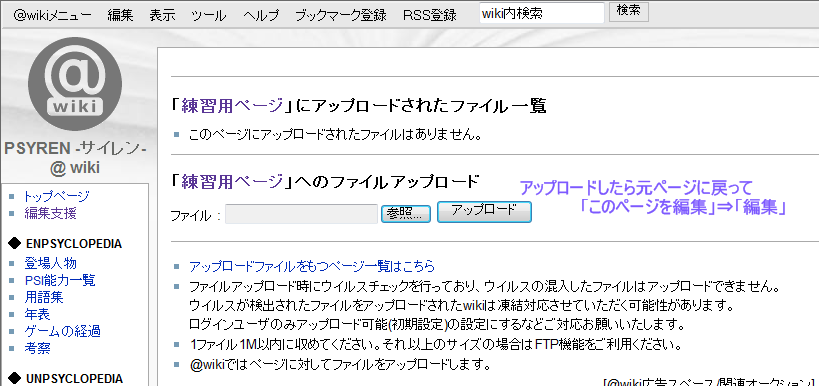Select ブックマーク登録 in the top bar
Image resolution: width=819 pixels, height=386 pixels.
(x=341, y=15)
